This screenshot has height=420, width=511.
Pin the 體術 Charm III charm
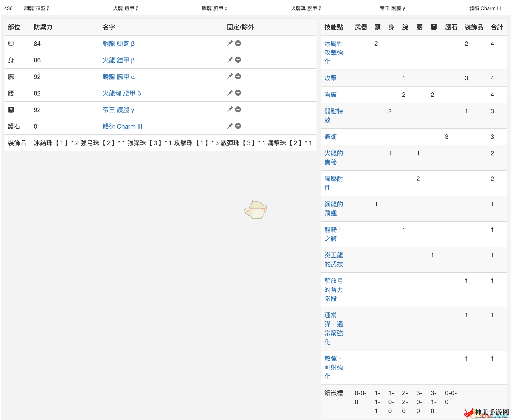point(230,126)
